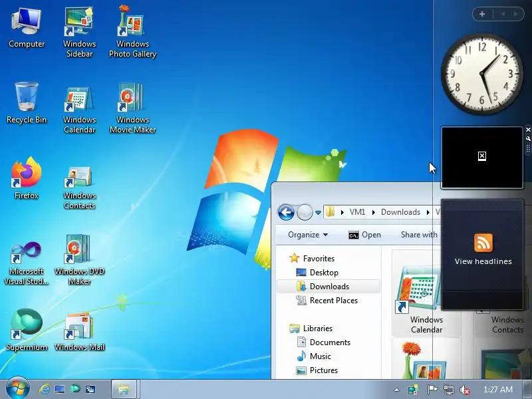Select the Windows Calendar desktop shortcut
Image resolution: width=532 pixels, height=399 pixels.
[x=79, y=109]
